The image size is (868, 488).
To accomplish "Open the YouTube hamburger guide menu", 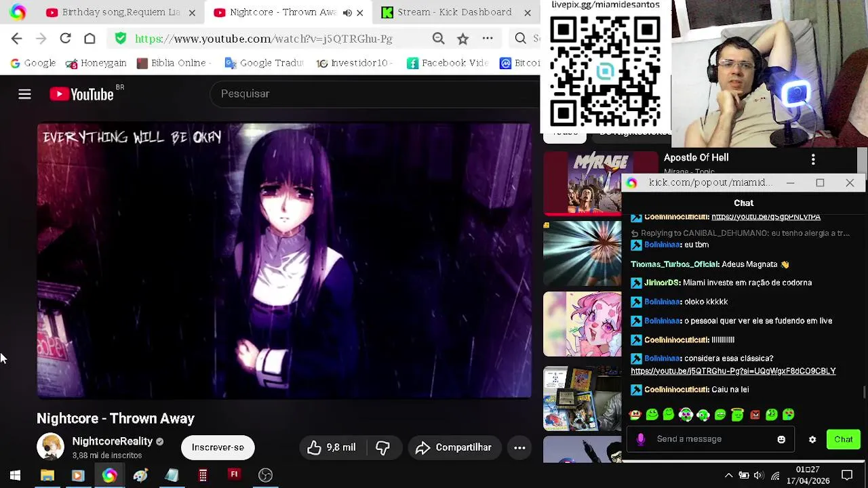I will tap(24, 94).
